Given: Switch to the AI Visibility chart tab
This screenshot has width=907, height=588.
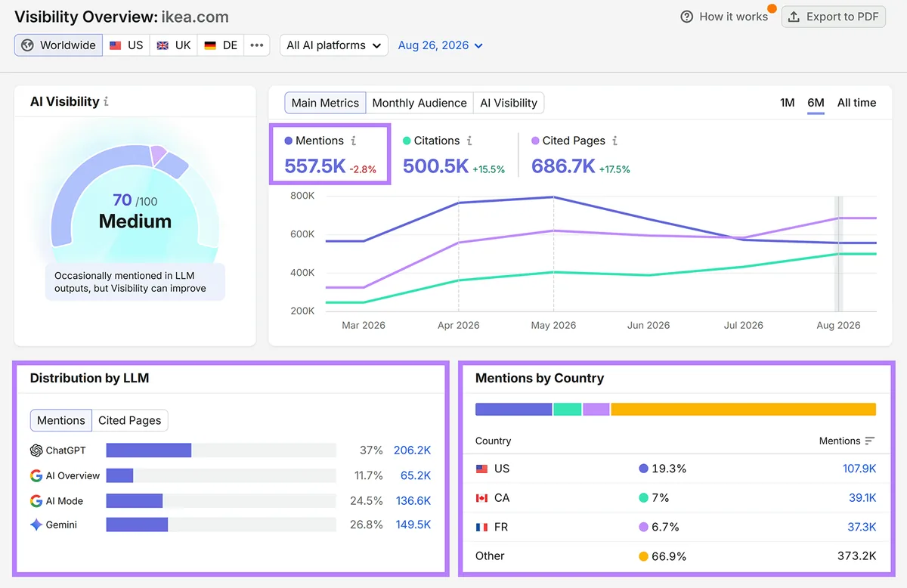Looking at the screenshot, I should click(x=509, y=103).
